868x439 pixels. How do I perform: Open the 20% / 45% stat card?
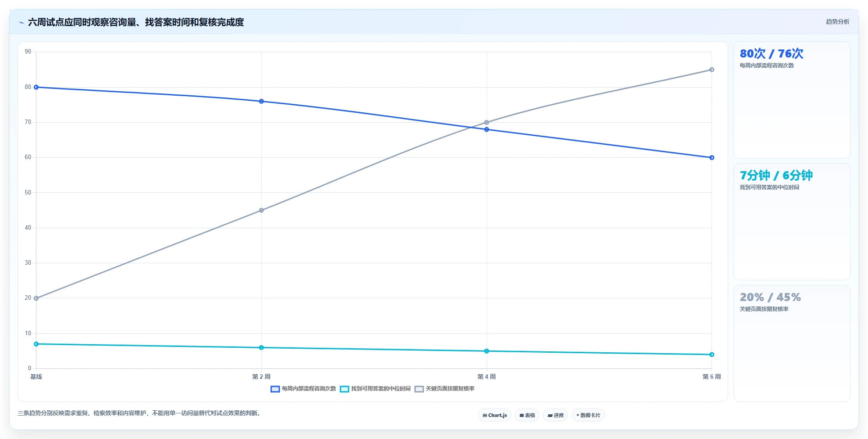coord(792,343)
